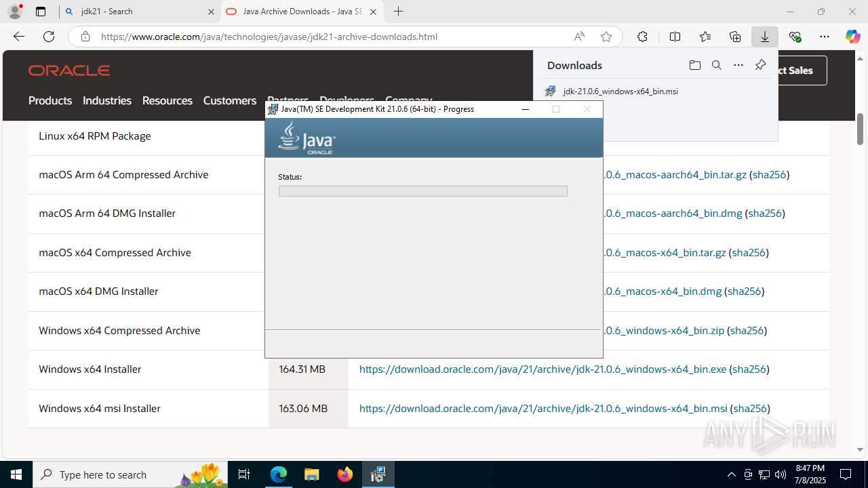Click the Contact Sales button
Screen dimensions: 868x488
click(x=802, y=70)
